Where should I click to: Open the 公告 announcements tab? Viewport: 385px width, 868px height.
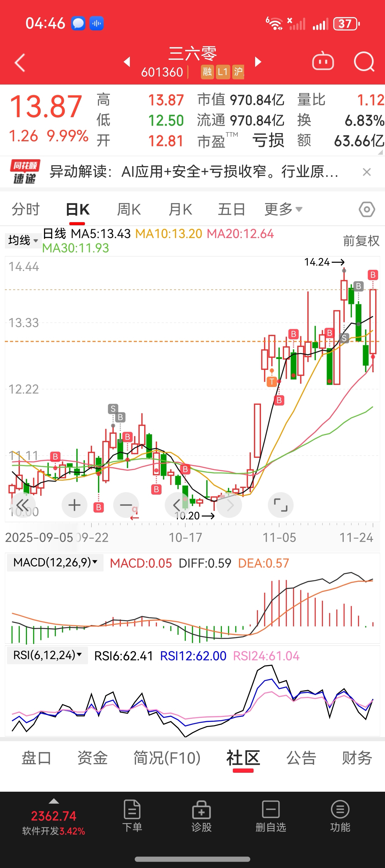click(x=301, y=758)
